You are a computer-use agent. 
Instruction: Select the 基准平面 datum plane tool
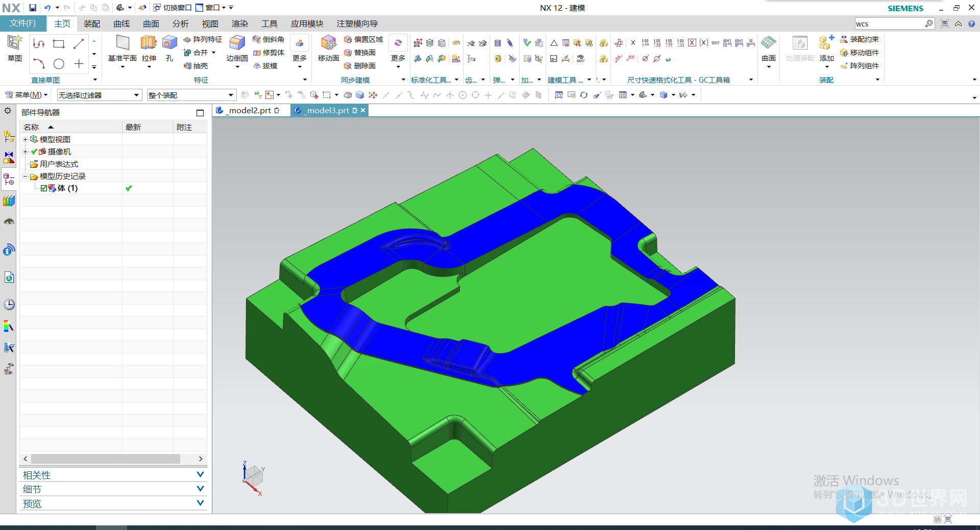tap(122, 43)
